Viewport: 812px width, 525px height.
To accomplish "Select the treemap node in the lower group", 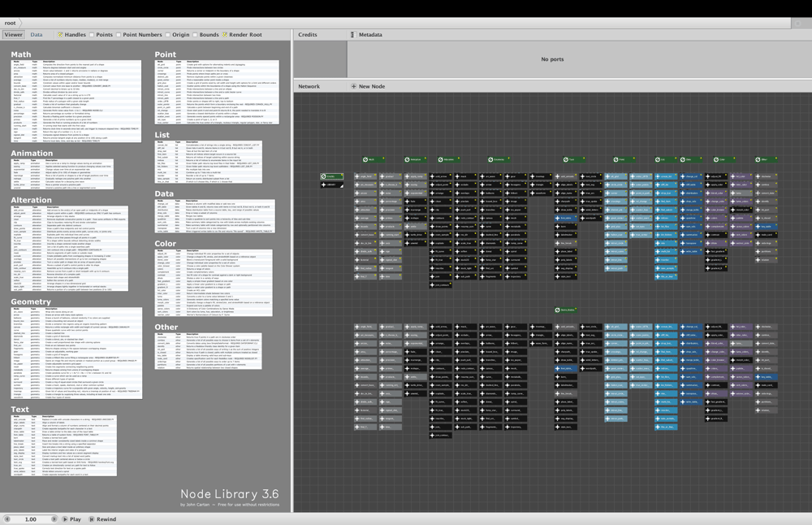I will tap(541, 327).
